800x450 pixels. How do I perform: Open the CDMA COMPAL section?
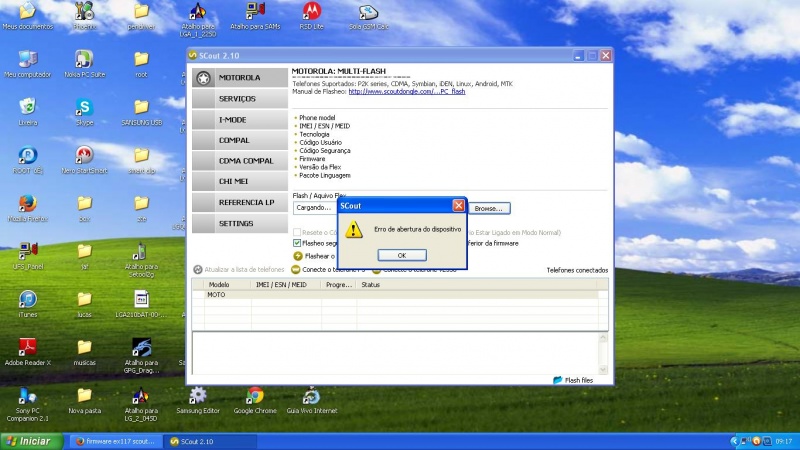[240, 161]
